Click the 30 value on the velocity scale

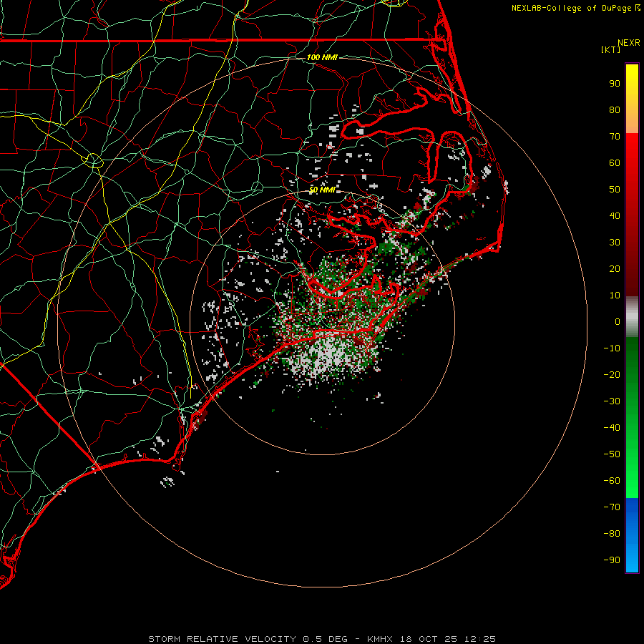615,243
